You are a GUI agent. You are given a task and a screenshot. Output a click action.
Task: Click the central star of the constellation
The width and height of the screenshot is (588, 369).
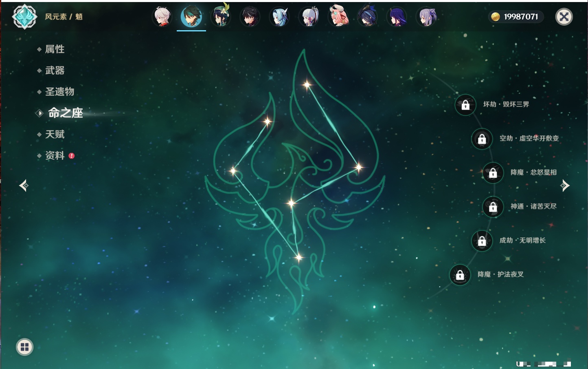(x=291, y=203)
